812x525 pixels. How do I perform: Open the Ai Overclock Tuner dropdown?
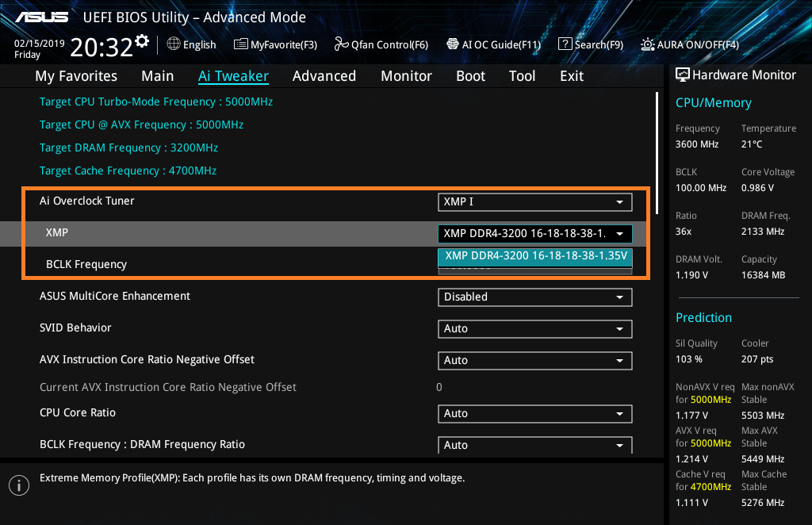click(x=535, y=202)
